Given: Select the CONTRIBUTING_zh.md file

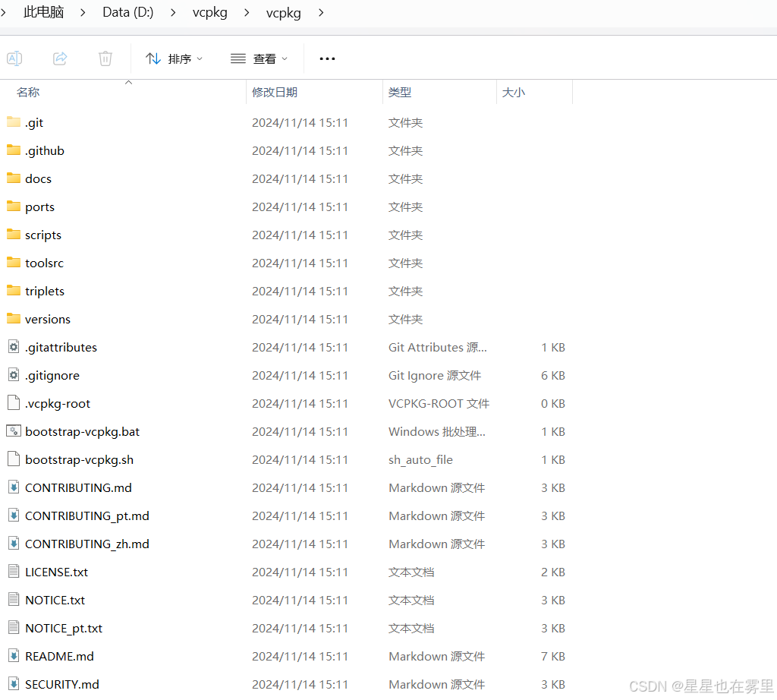Looking at the screenshot, I should 87,544.
